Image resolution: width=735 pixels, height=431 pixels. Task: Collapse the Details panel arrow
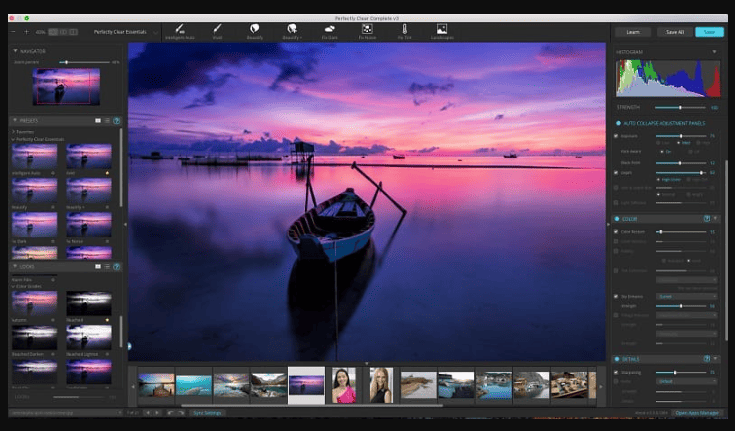click(715, 359)
